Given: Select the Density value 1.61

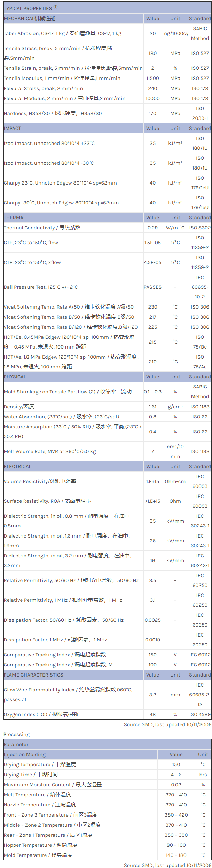Looking at the screenshot, I should [x=152, y=407].
